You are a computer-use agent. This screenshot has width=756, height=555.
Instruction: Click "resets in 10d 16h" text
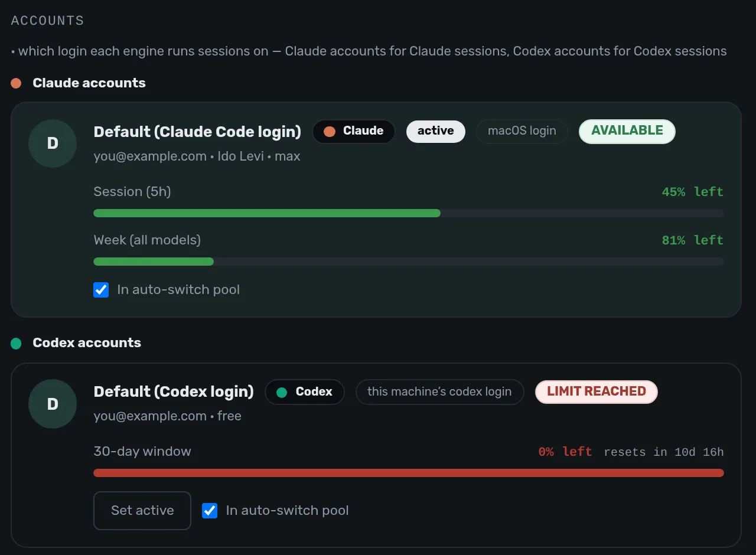pyautogui.click(x=664, y=452)
